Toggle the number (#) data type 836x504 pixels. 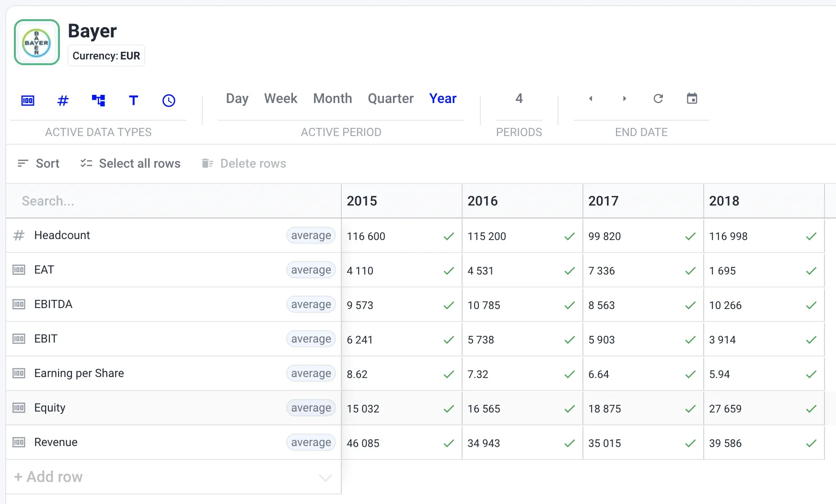click(63, 101)
